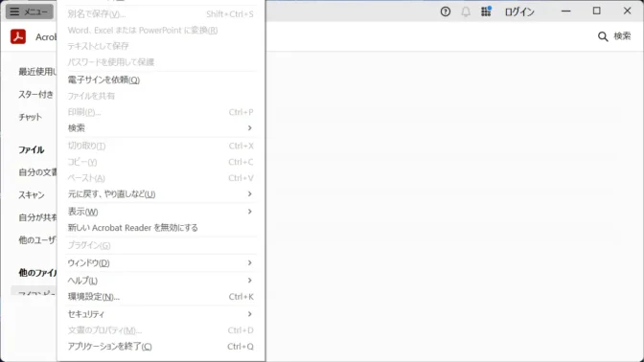This screenshot has height=362, width=644.
Task: Open the help question mark icon
Action: click(446, 11)
